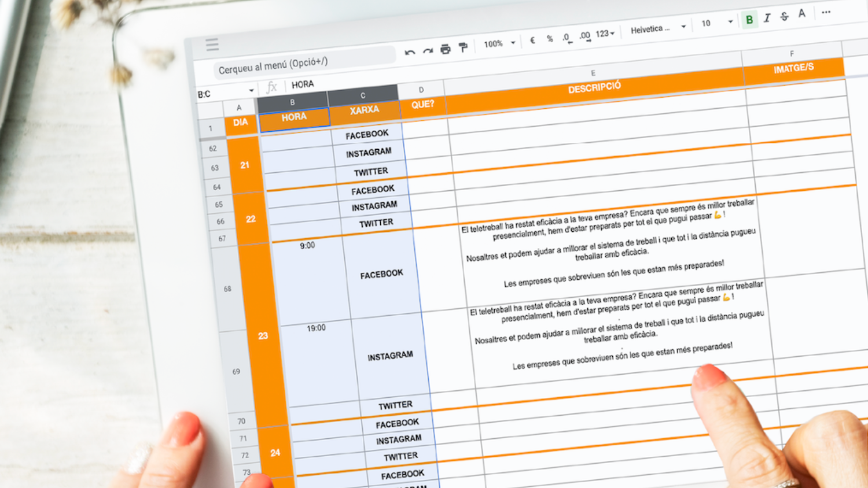The image size is (868, 488).
Task: Click FACEBOOK cell in row 65
Action: [373, 190]
